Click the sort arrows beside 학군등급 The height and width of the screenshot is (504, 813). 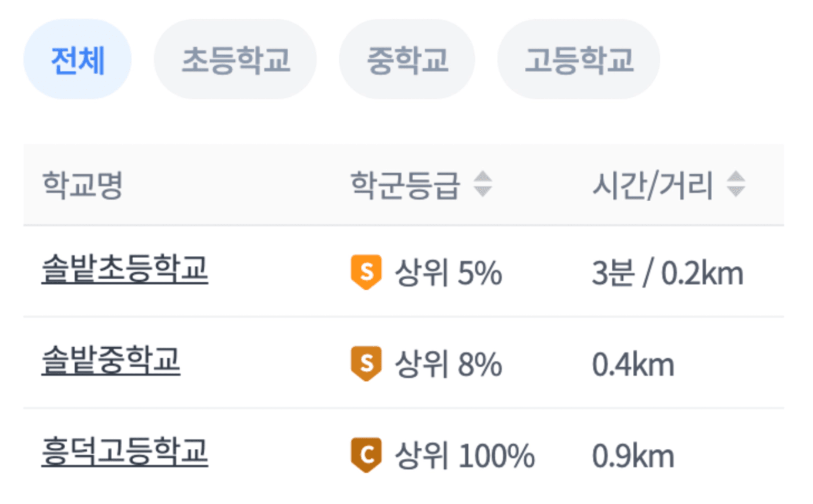pos(483,185)
